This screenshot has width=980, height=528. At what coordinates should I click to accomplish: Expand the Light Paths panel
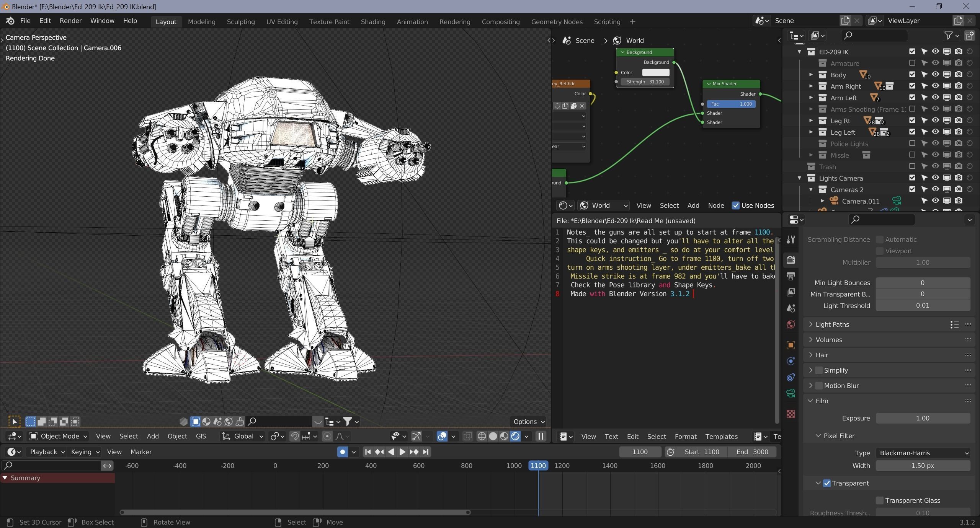point(810,324)
